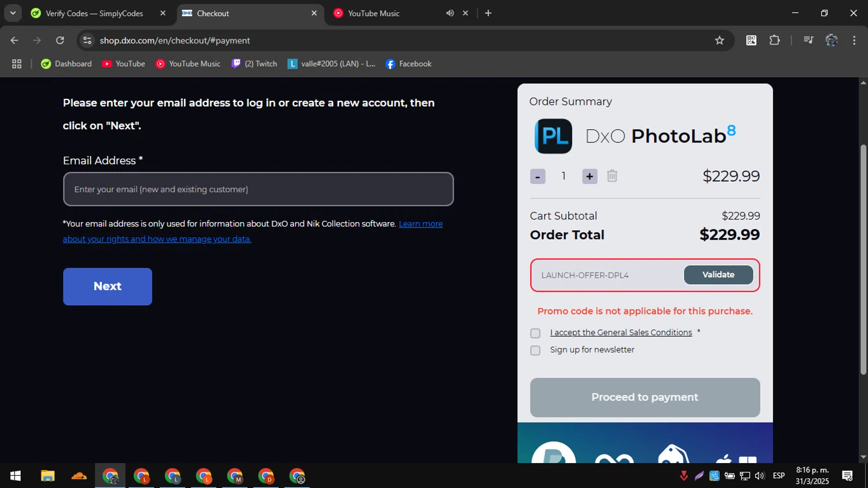
Task: Open the media controls toolbar icon
Action: coord(808,41)
